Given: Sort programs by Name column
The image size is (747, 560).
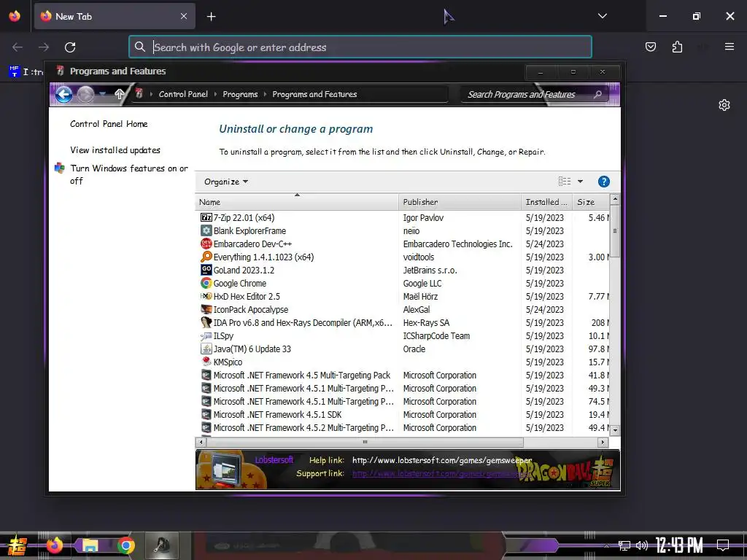Looking at the screenshot, I should coord(297,202).
